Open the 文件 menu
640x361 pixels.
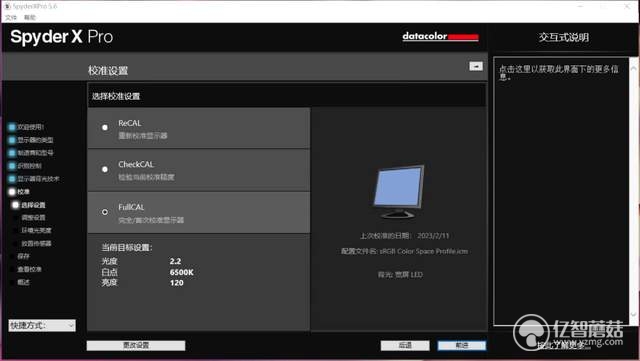pyautogui.click(x=11, y=17)
